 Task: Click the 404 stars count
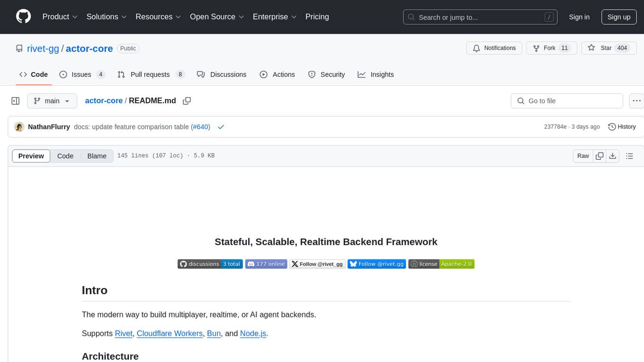coord(622,48)
